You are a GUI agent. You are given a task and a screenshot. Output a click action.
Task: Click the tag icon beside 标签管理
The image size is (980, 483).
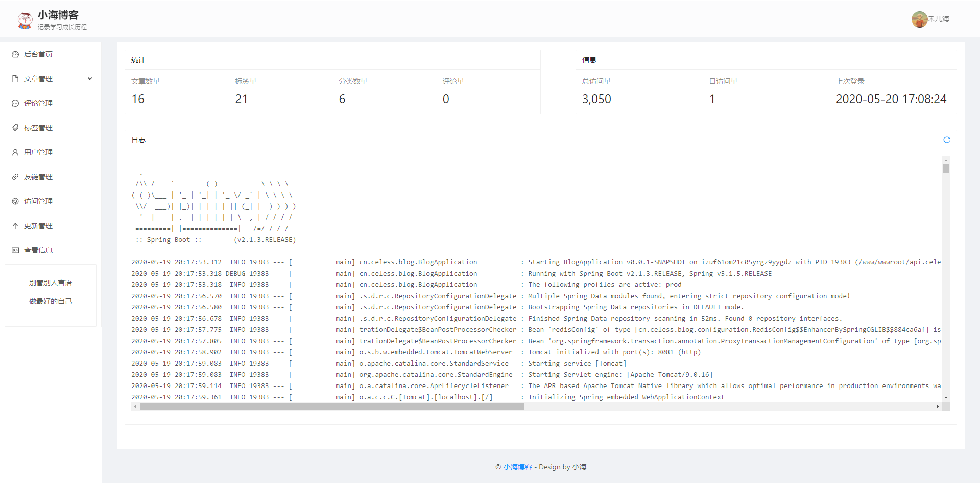[15, 128]
